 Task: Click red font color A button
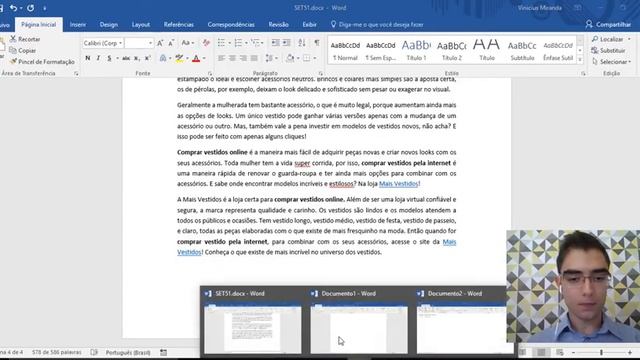pyautogui.click(x=196, y=58)
